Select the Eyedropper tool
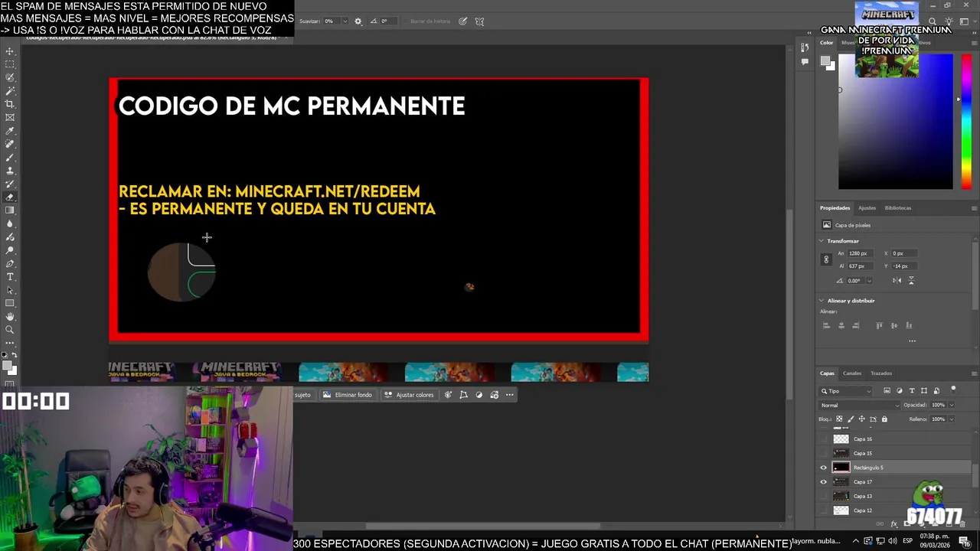The width and height of the screenshot is (980, 551). click(x=10, y=131)
